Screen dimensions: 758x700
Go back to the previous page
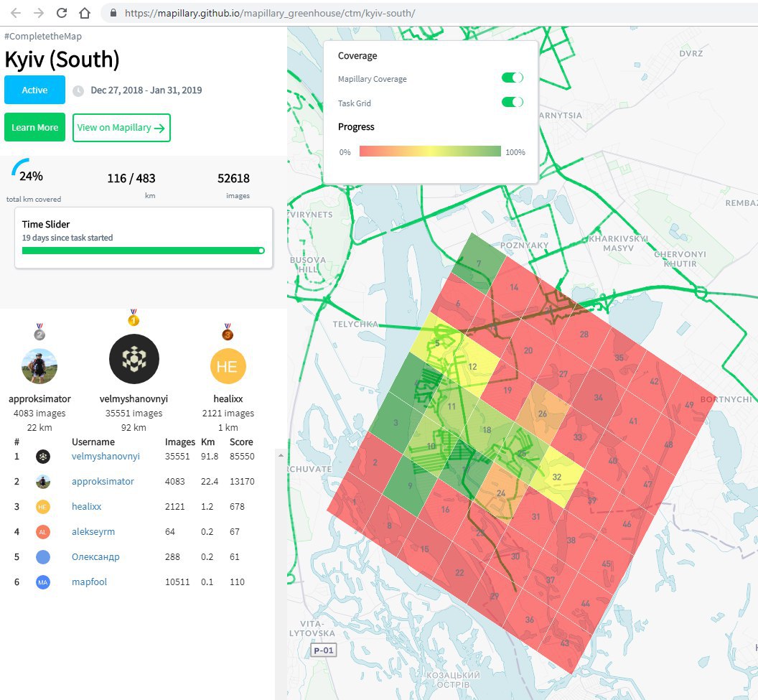(16, 13)
